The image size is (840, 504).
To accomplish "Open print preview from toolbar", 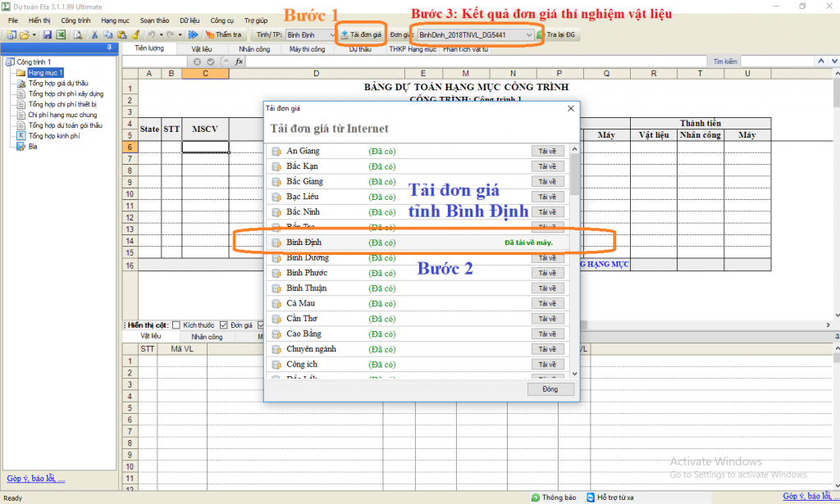I will [78, 34].
